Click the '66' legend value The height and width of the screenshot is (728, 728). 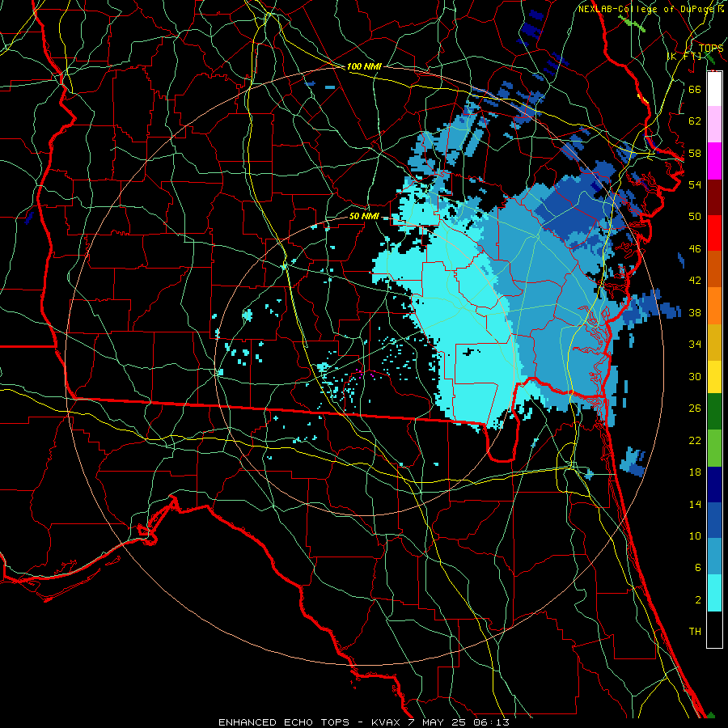click(695, 89)
